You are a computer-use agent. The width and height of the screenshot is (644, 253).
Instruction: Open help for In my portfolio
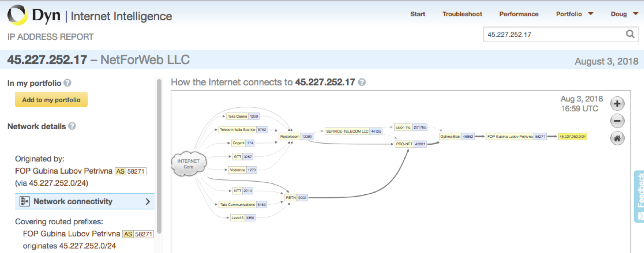(67, 83)
